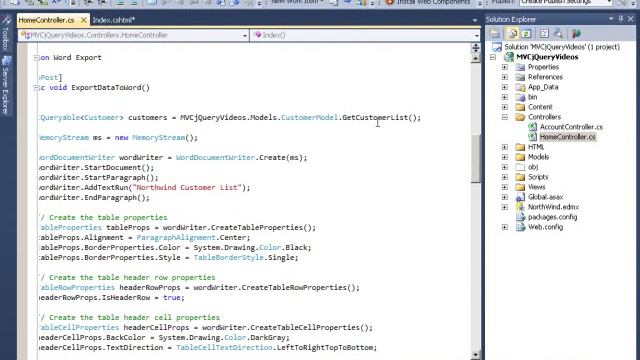Select AccountController.cs in Solution Explorer

571,127
